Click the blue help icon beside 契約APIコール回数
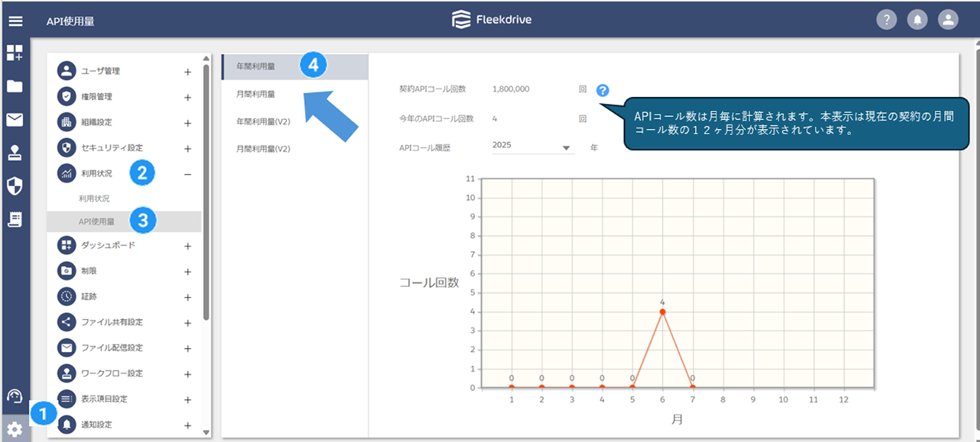The height and width of the screenshot is (442, 980). (603, 90)
